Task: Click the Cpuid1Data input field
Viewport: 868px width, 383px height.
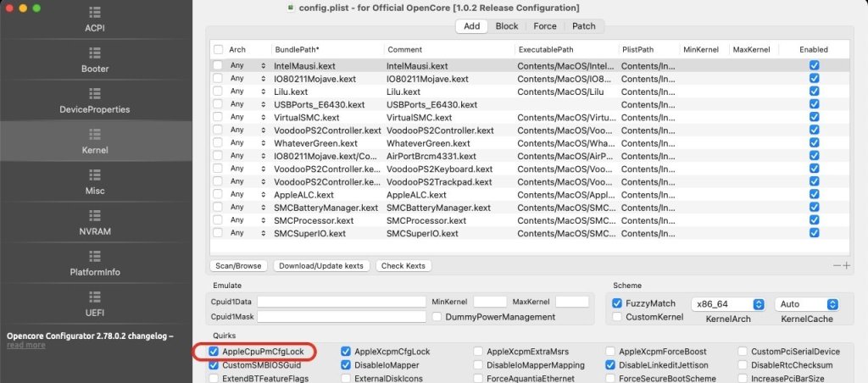Action: tap(342, 302)
